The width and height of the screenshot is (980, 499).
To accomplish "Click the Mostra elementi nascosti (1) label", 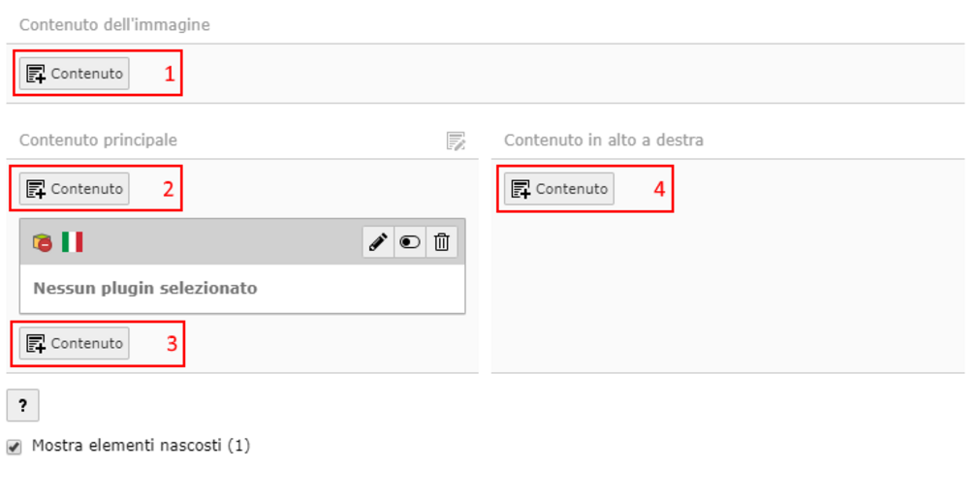I will coord(142,446).
